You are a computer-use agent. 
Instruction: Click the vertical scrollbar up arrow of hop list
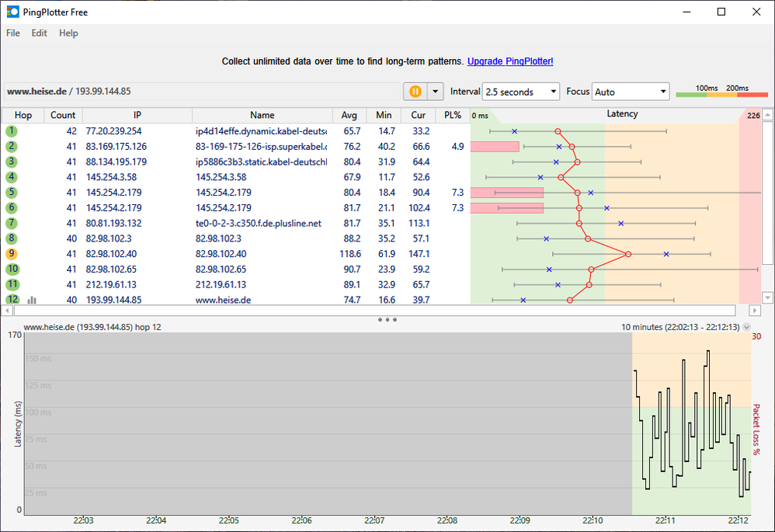coord(767,115)
